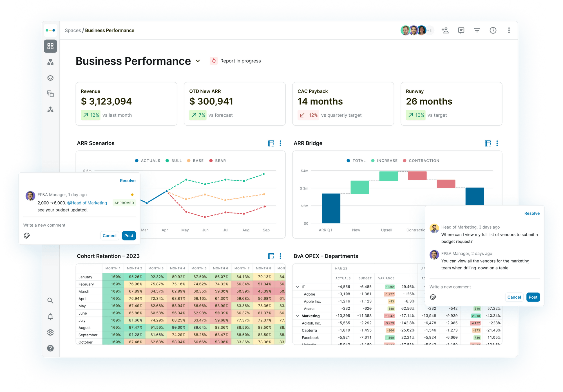Click the add collaborator icon in top bar

pyautogui.click(x=445, y=30)
